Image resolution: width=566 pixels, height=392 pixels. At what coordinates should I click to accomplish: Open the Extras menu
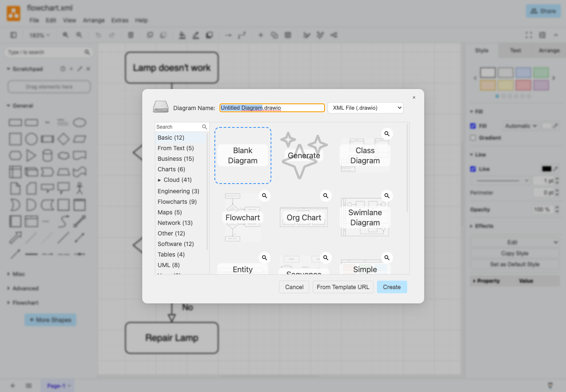(x=120, y=20)
